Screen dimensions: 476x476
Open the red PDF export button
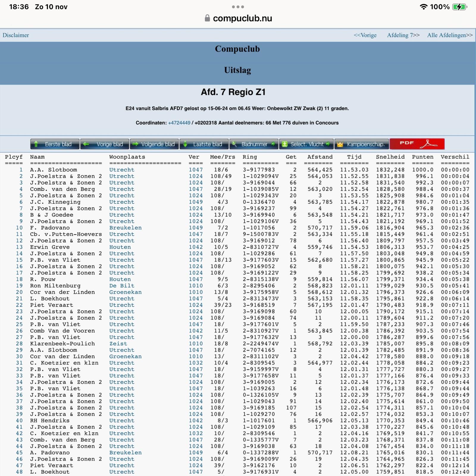coord(417,144)
